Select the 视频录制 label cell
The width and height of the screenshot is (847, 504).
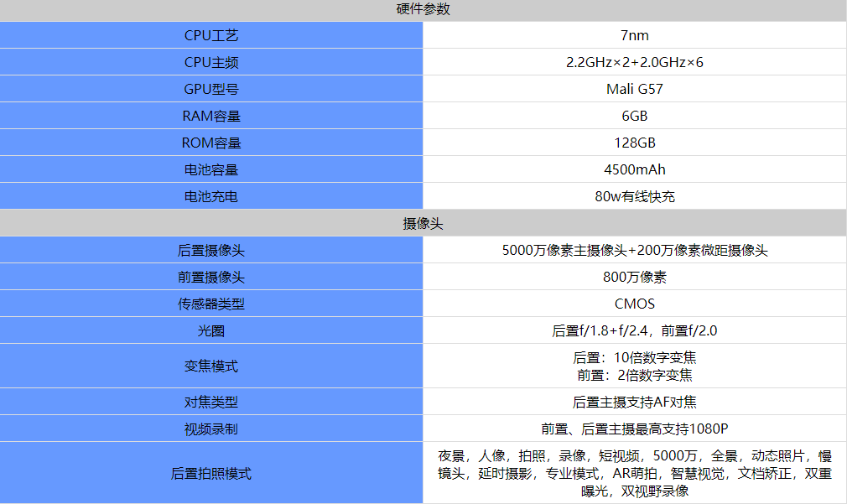(x=211, y=429)
